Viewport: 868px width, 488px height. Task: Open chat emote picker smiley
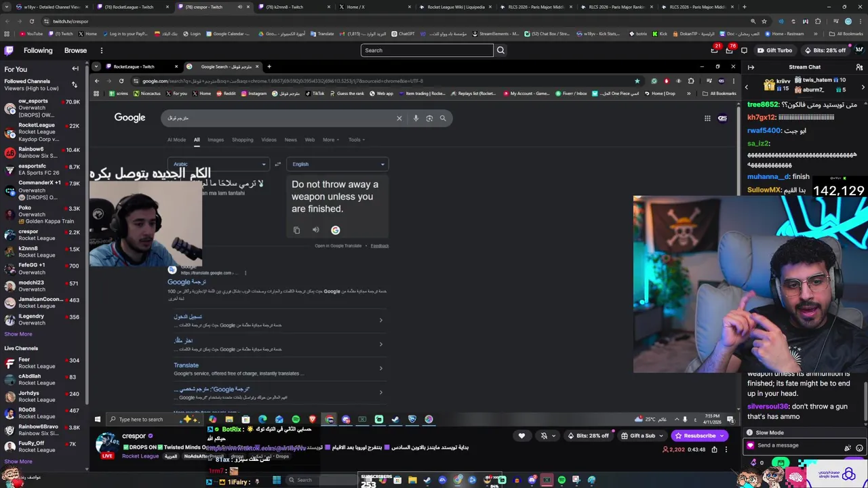[x=859, y=448]
